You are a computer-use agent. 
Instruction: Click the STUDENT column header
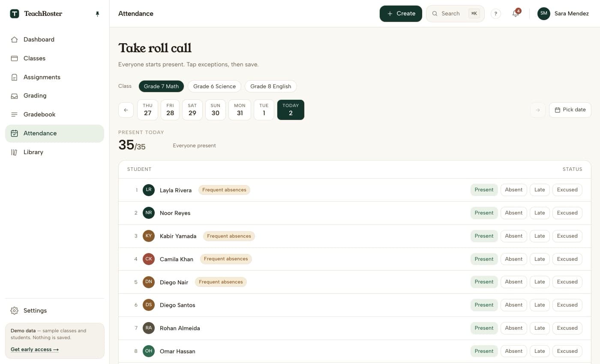click(x=139, y=169)
